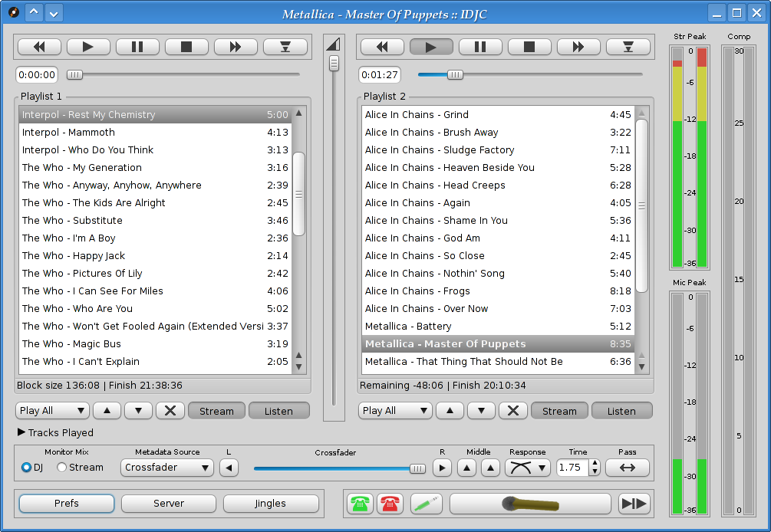Click rewind on the left player
The image size is (771, 532).
coord(39,47)
